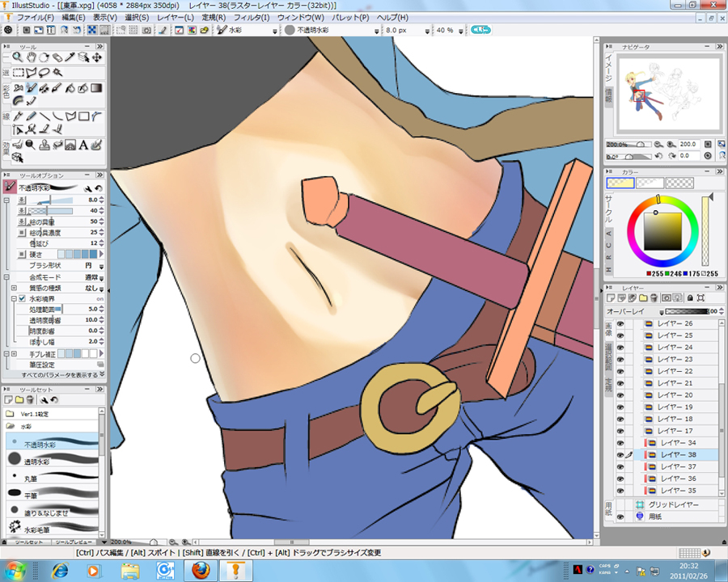Hide レイヤー 34 via eye icon
Image resolution: width=728 pixels, height=582 pixels.
click(x=620, y=443)
